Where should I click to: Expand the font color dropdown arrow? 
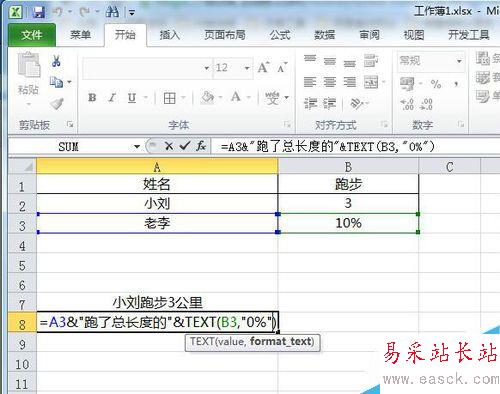click(x=249, y=98)
